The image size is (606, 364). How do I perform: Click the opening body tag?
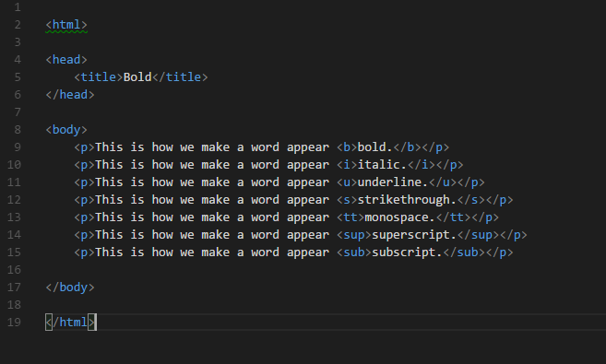[x=66, y=130]
